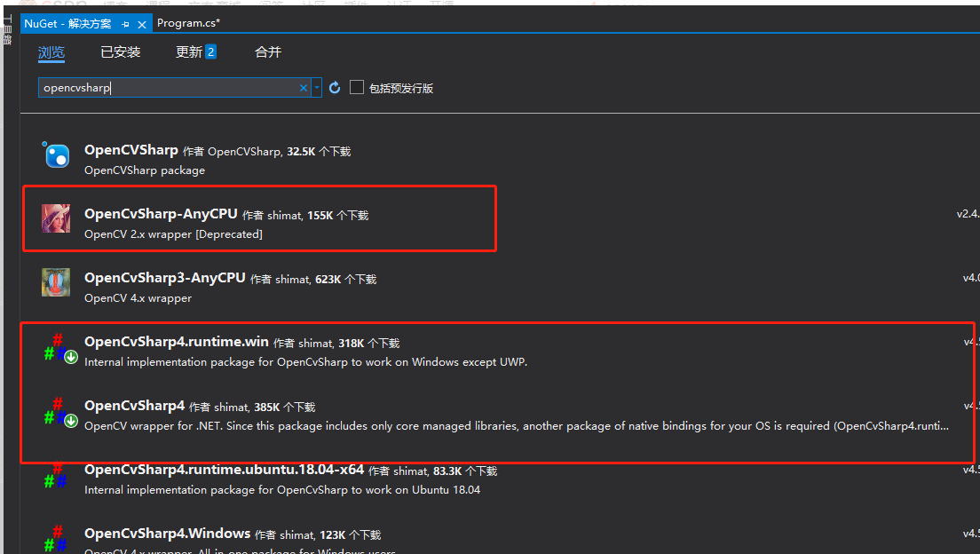Click the Windows except UWP description text

tap(305, 362)
